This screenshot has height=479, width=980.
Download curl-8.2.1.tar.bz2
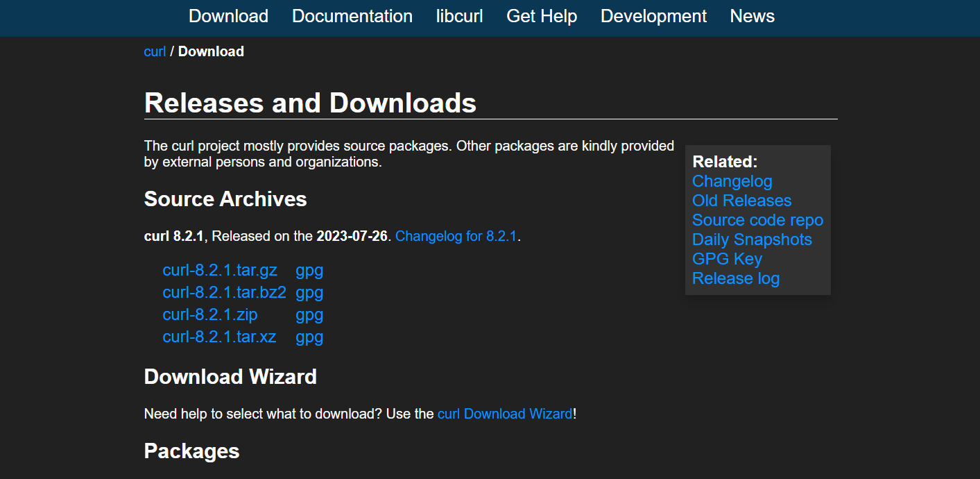[225, 292]
